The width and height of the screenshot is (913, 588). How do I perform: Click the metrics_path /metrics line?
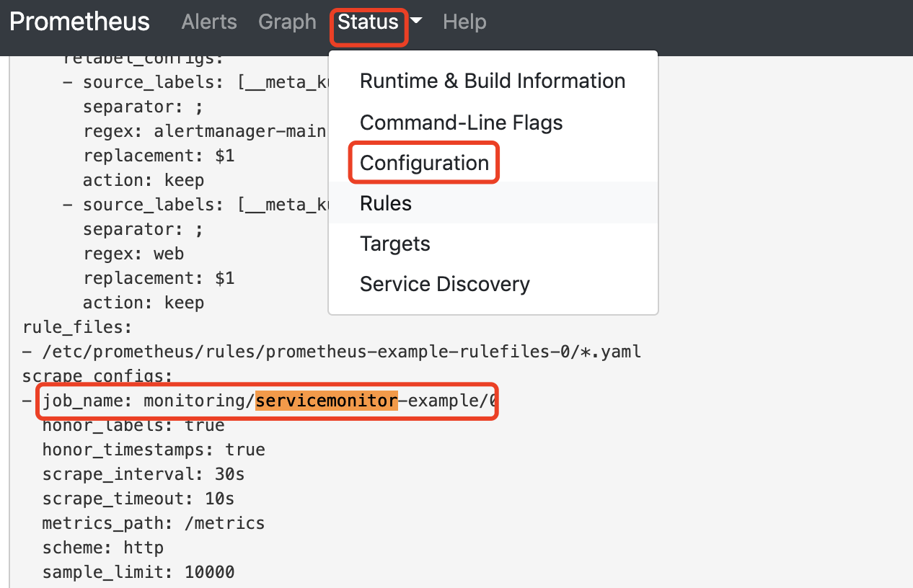click(x=153, y=523)
